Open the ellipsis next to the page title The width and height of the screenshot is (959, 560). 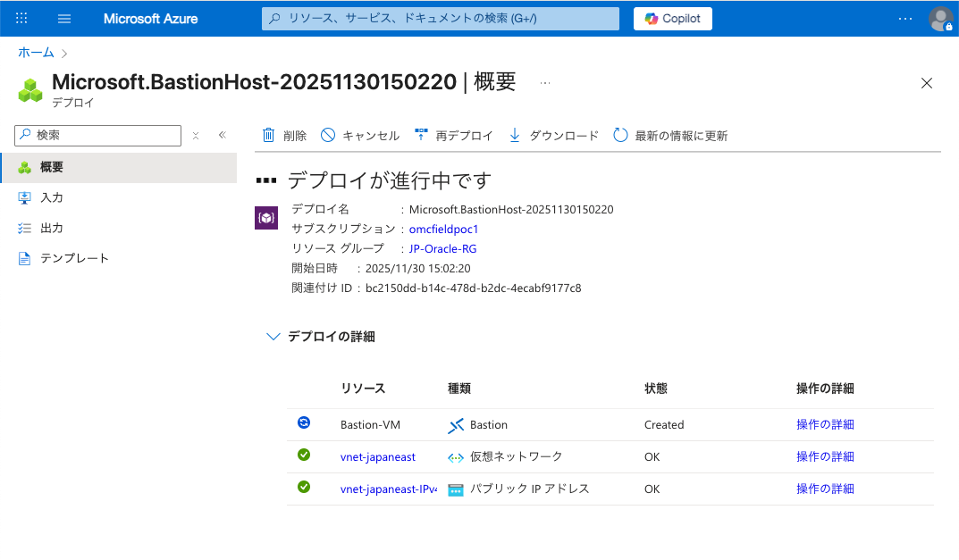545,82
